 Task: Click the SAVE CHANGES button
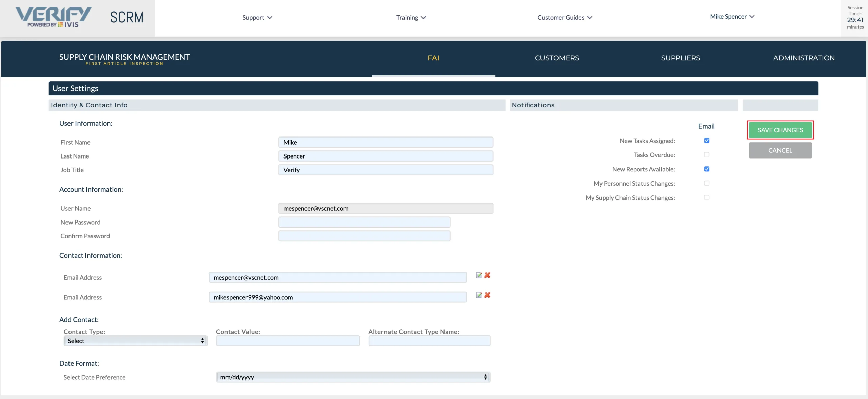pyautogui.click(x=780, y=130)
